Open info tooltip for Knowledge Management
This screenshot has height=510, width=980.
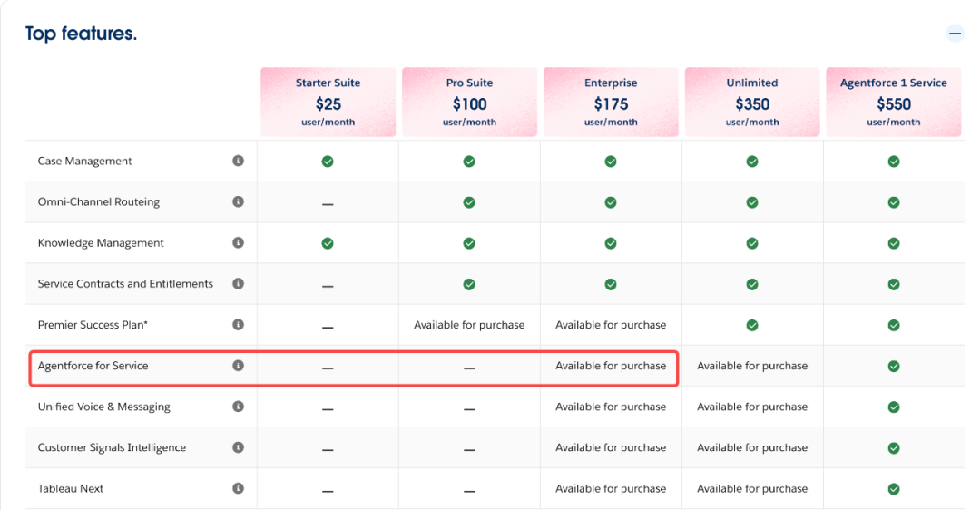(238, 242)
